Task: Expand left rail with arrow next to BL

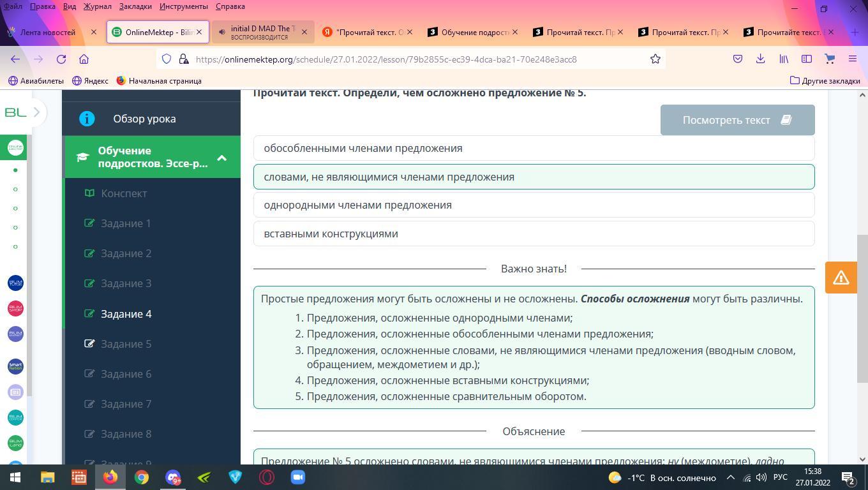Action: tap(37, 112)
